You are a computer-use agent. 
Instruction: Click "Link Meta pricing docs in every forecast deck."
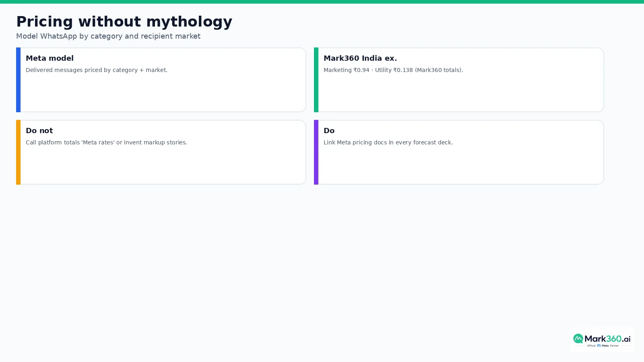388,142
